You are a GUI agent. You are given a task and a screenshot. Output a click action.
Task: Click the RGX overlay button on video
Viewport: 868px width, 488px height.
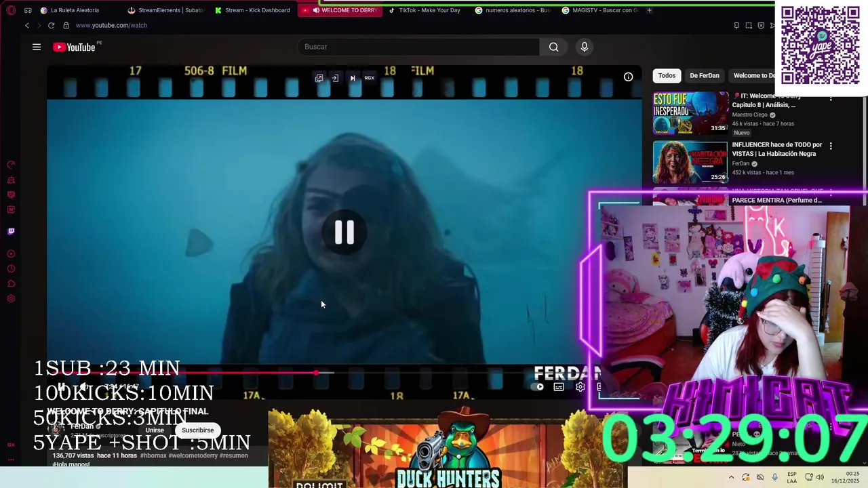[x=370, y=78]
